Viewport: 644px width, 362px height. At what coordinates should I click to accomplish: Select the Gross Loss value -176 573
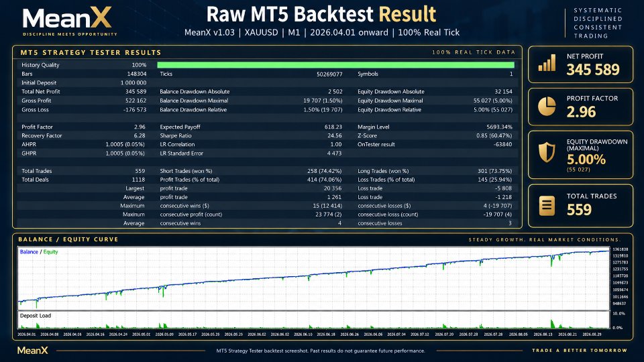(135, 109)
